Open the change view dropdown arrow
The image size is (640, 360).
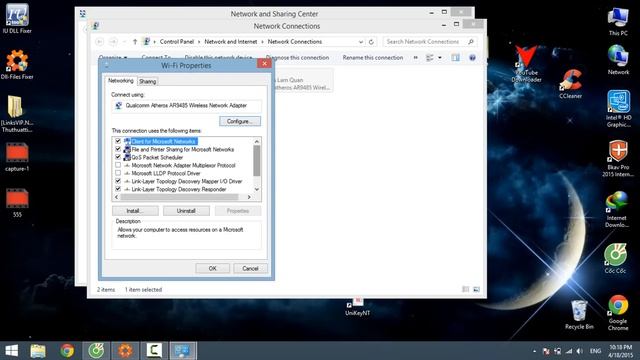(x=440, y=58)
